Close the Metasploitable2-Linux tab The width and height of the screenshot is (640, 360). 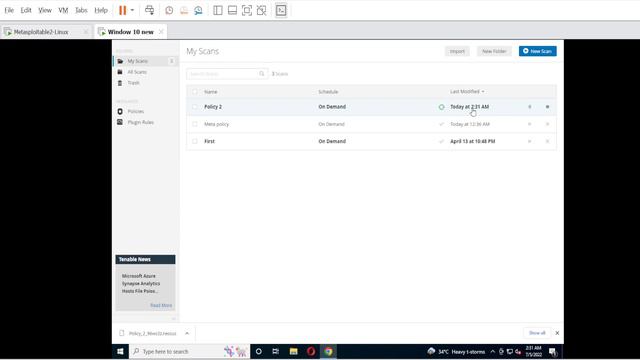pos(86,32)
